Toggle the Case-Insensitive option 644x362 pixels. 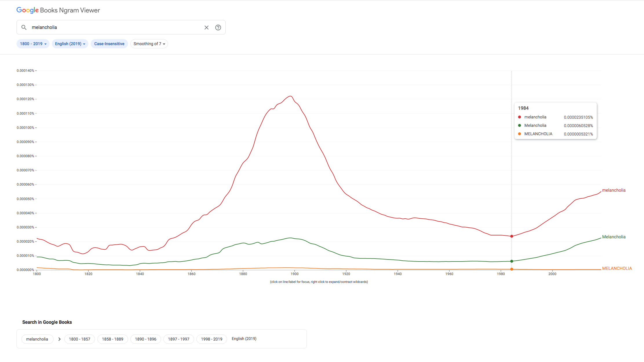tap(109, 44)
